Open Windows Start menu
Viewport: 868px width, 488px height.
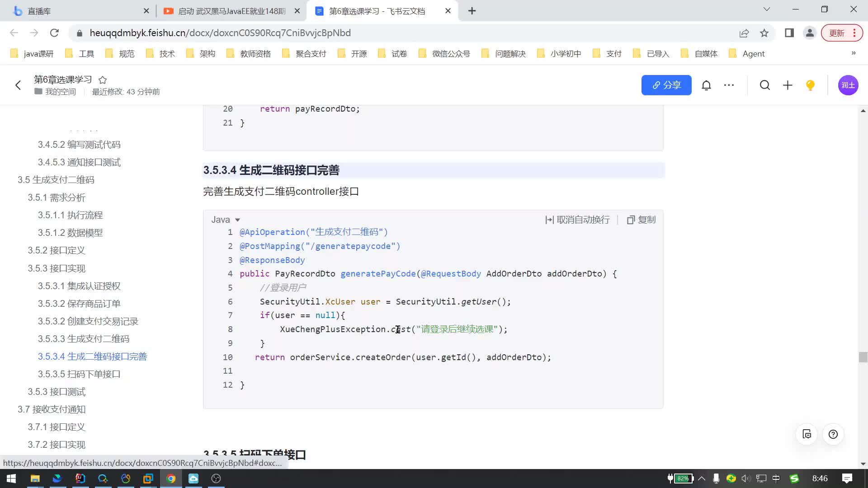(11, 479)
